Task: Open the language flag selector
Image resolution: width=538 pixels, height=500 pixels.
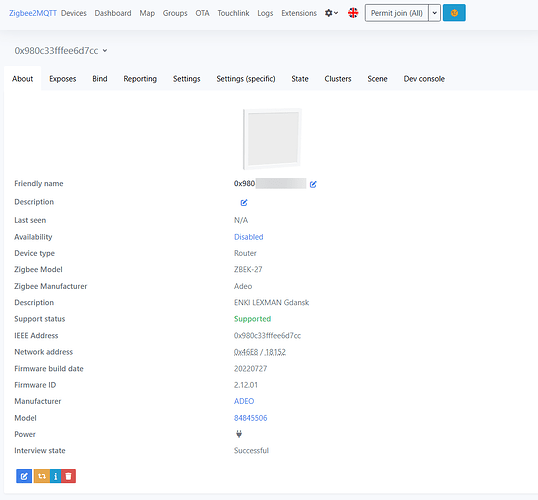Action: [x=353, y=13]
